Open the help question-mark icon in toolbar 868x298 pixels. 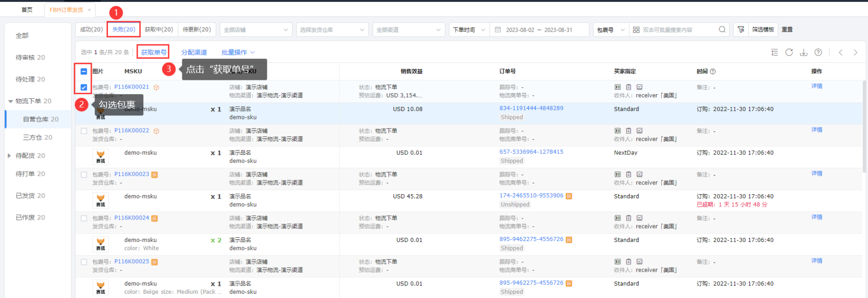click(x=818, y=52)
